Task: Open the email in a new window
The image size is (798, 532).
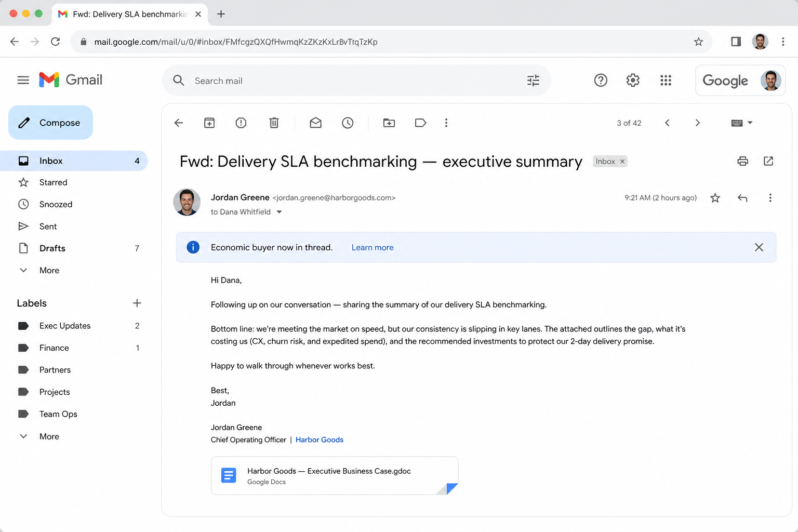Action: [768, 161]
